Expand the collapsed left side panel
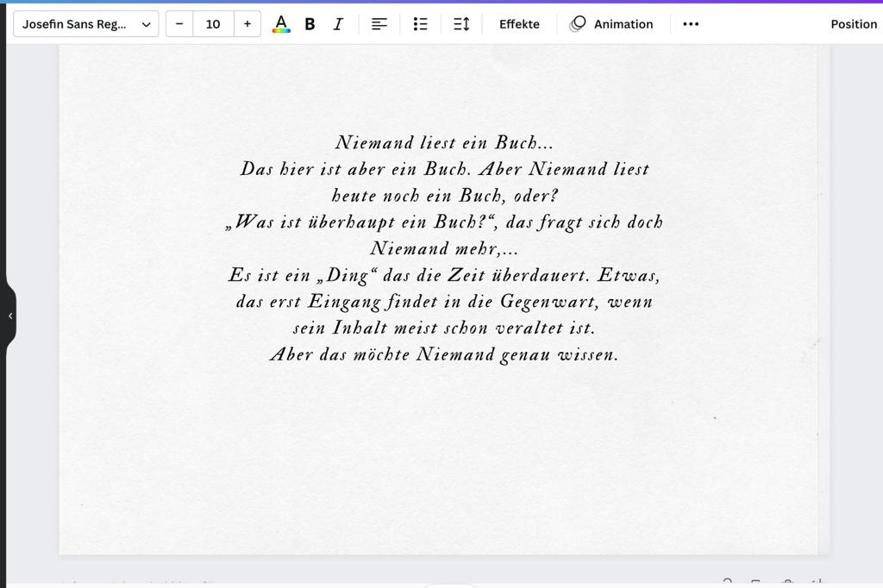883x588 pixels. [10, 316]
